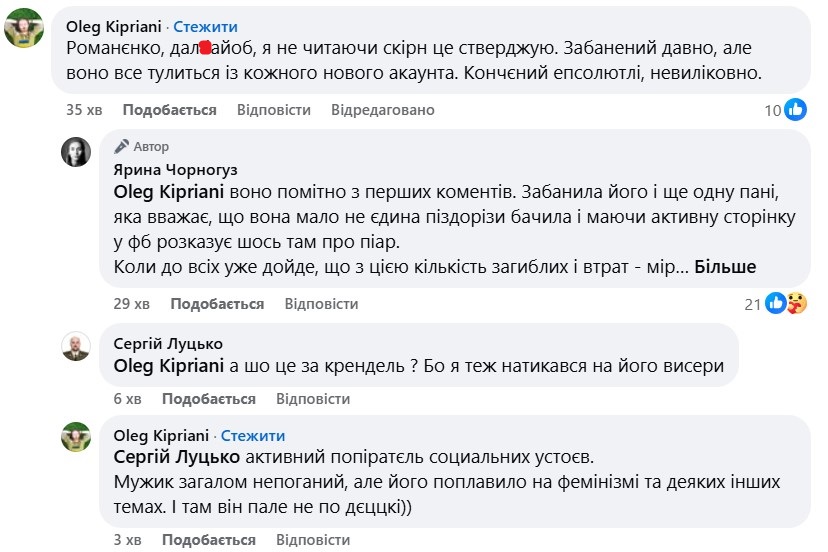Reply to Сергій Луцько's comment with Відповісти
Screen dimensions: 828x552
pos(313,399)
